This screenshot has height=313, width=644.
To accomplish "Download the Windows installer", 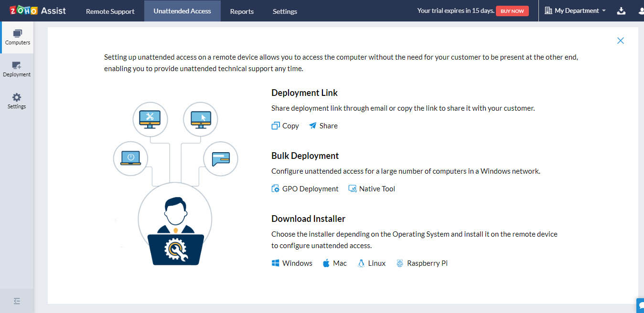I will point(292,263).
